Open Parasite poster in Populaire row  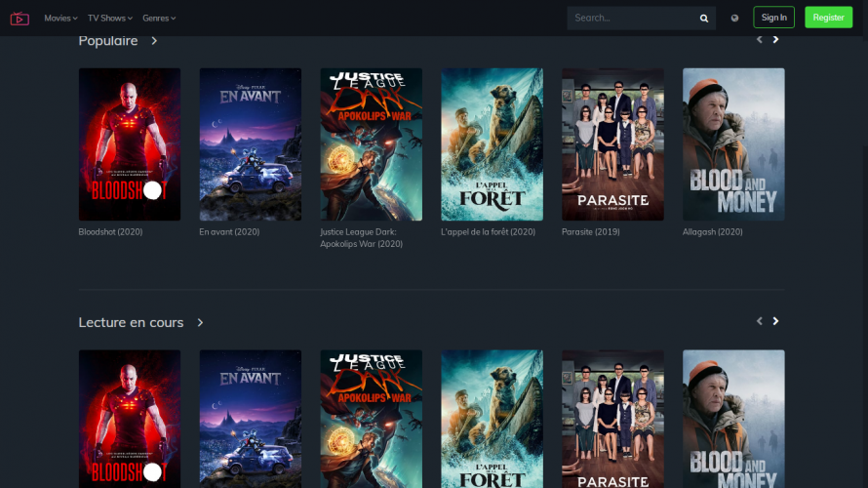click(612, 144)
